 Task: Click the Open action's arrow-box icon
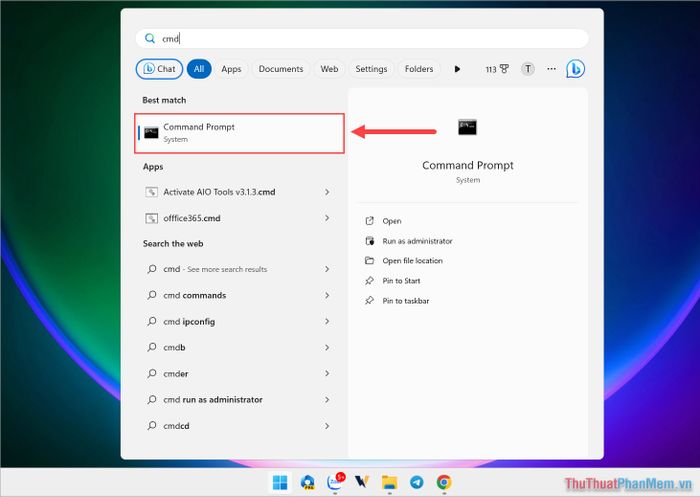click(x=369, y=221)
